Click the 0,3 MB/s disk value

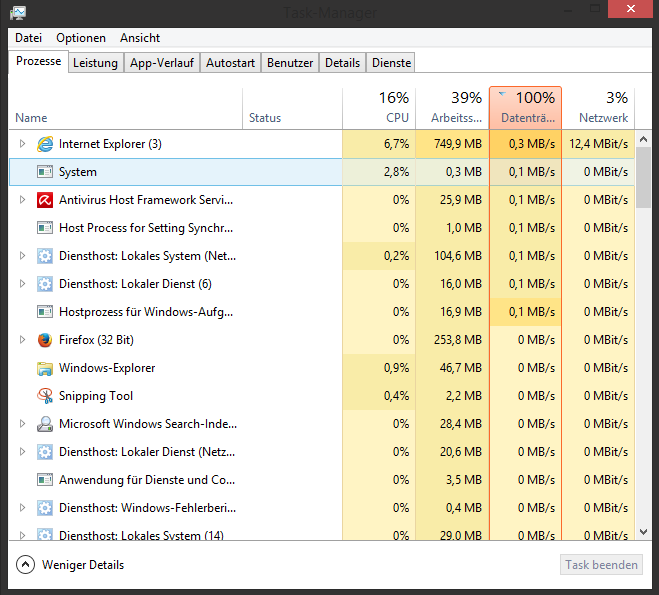(532, 144)
